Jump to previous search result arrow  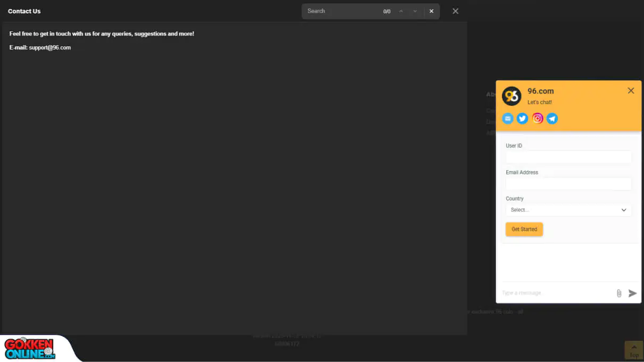click(401, 11)
